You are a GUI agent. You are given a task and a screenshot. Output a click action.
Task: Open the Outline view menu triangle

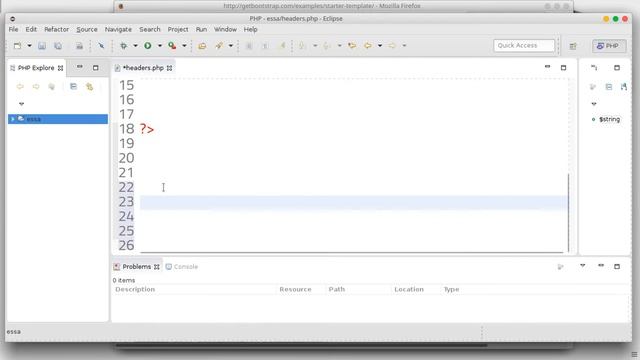pos(594,104)
